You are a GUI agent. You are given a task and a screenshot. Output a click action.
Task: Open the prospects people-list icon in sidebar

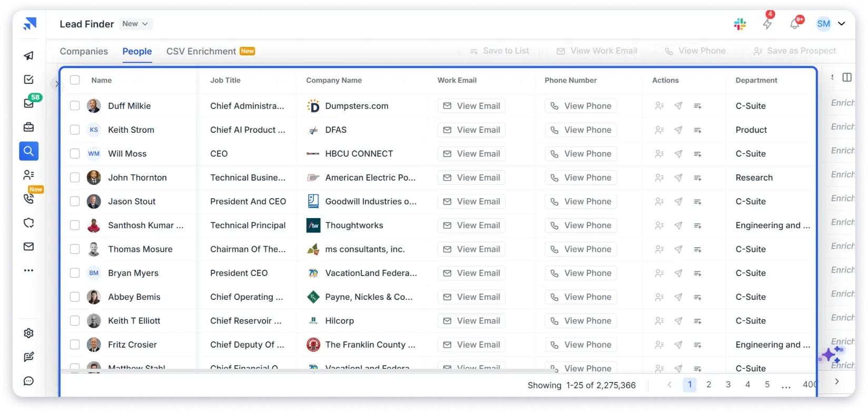click(29, 175)
